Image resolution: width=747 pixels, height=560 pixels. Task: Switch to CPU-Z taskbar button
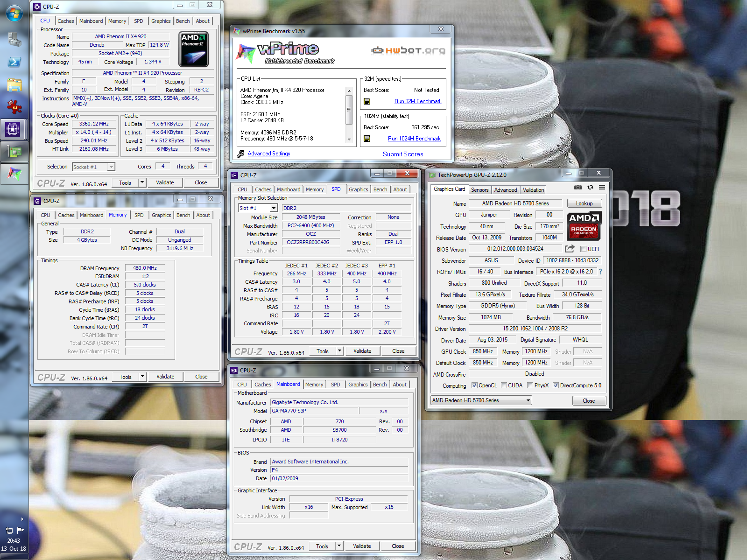(x=13, y=129)
